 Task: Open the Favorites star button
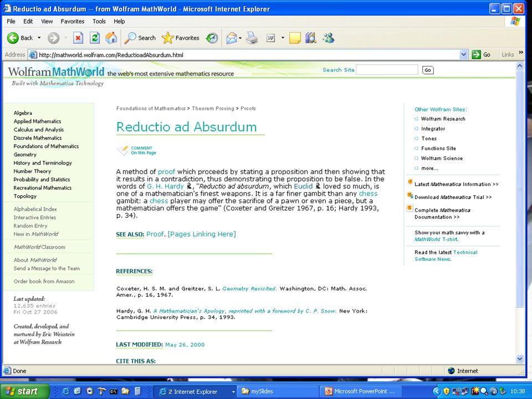tap(181, 38)
